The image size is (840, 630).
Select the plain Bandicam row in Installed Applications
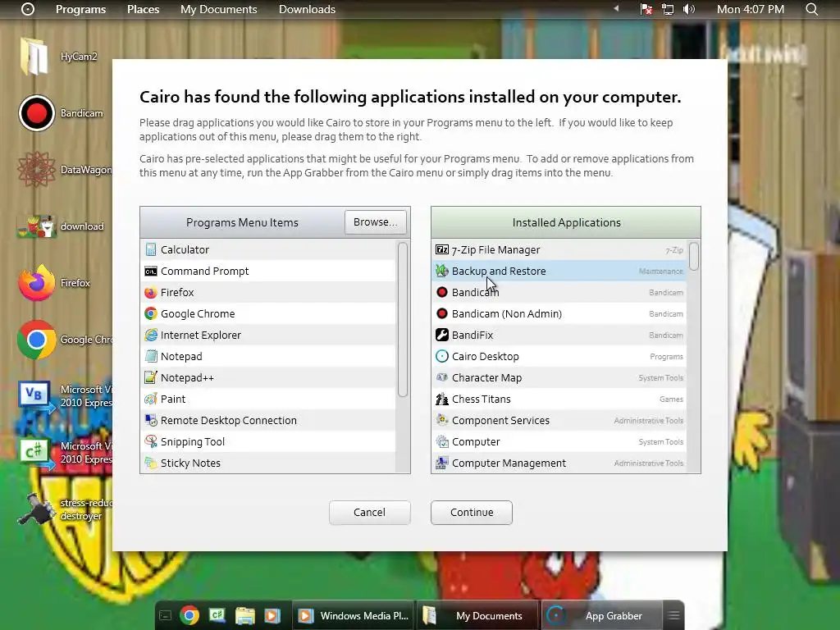tap(559, 293)
